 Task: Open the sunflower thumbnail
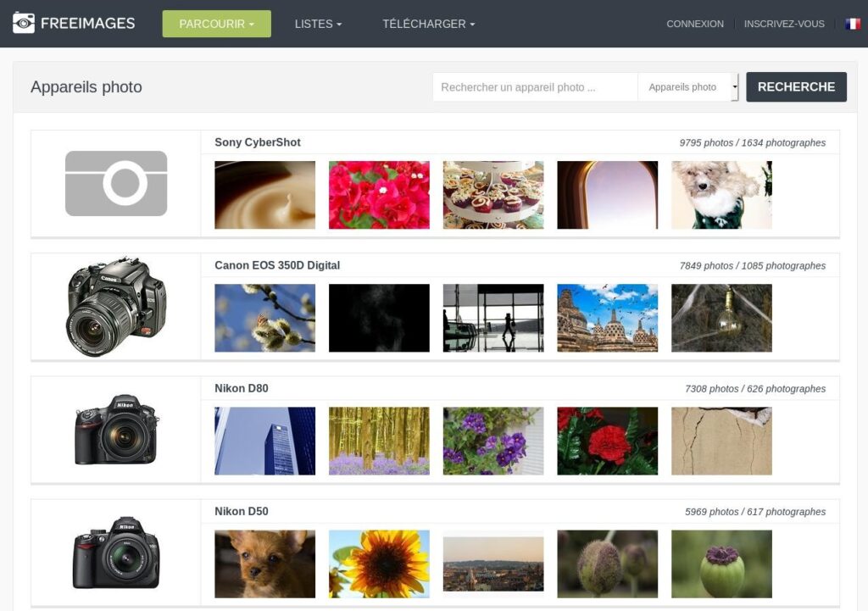click(379, 564)
